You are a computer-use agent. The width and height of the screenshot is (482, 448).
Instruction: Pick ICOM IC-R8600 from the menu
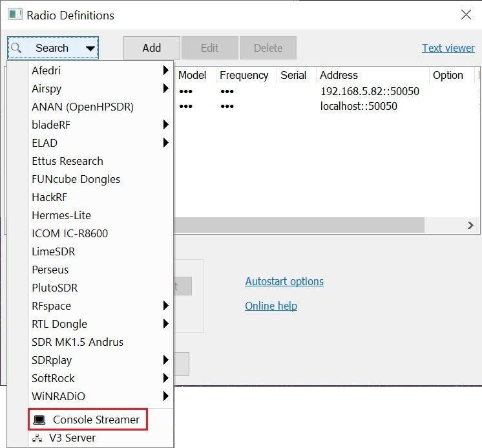pos(70,233)
